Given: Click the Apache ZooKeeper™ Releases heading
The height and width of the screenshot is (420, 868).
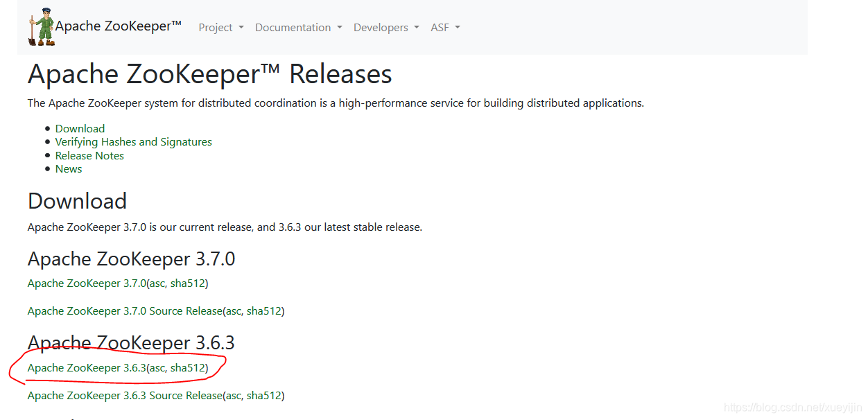Looking at the screenshot, I should [x=210, y=74].
